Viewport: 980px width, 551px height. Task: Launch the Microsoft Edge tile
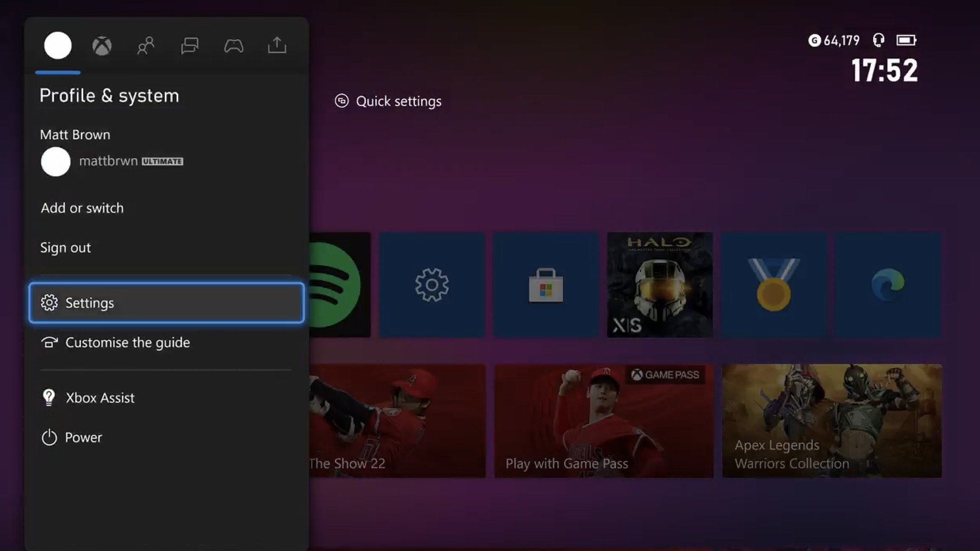click(x=888, y=285)
